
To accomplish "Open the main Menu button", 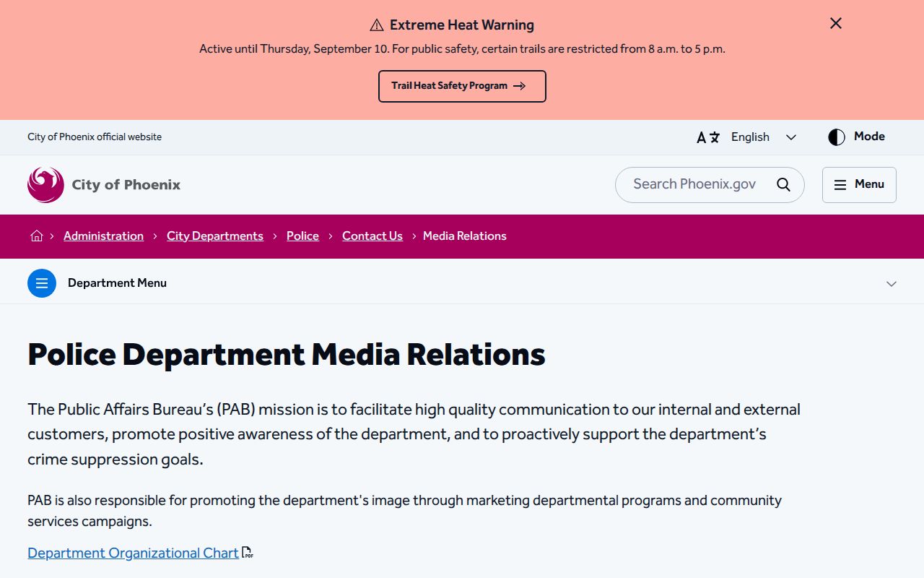I will (859, 185).
